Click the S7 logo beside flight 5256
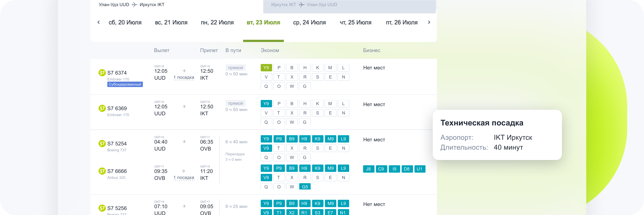The image size is (644, 215). click(102, 208)
